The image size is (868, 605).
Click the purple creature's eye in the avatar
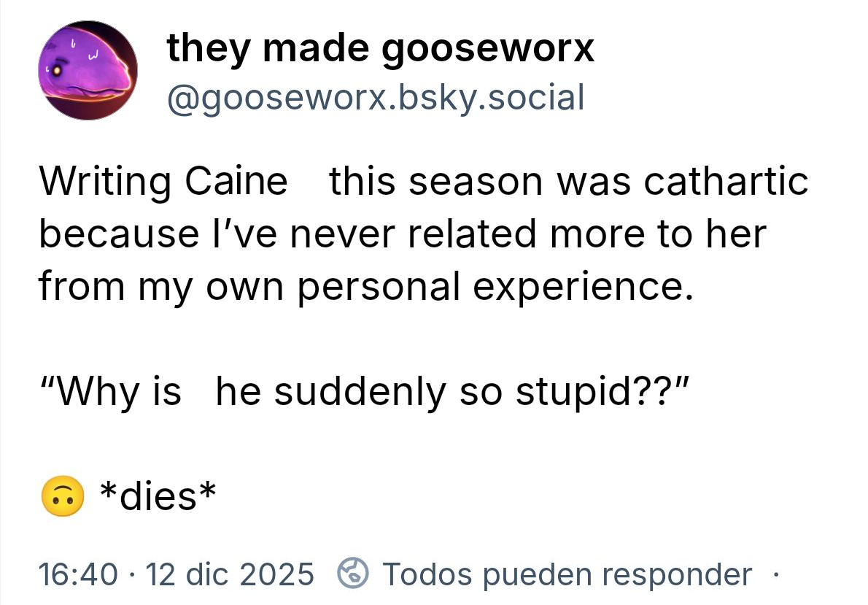[x=58, y=69]
